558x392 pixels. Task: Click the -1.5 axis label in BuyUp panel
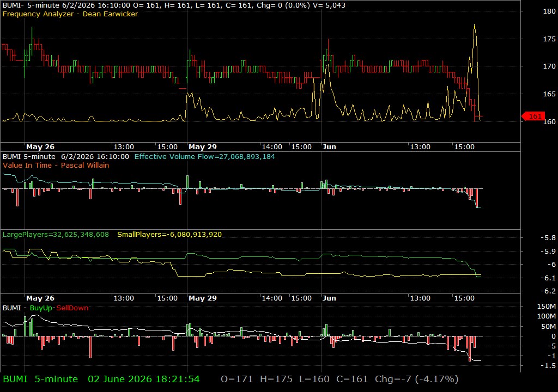click(548, 366)
